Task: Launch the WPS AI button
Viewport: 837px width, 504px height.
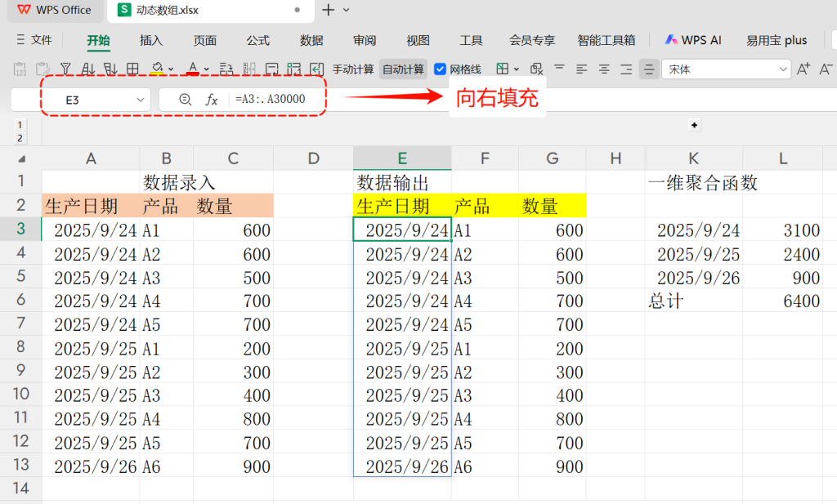Action: click(x=693, y=40)
